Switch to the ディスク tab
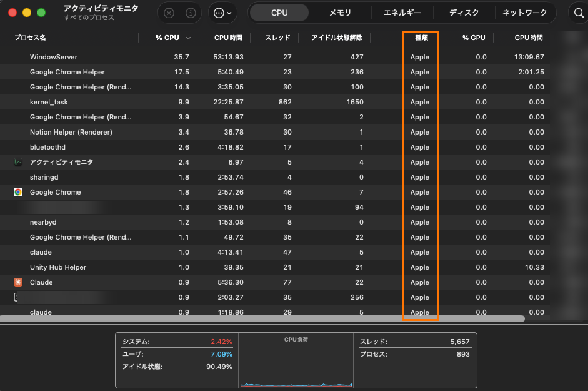Screen dimensions: 588x391 click(464, 13)
